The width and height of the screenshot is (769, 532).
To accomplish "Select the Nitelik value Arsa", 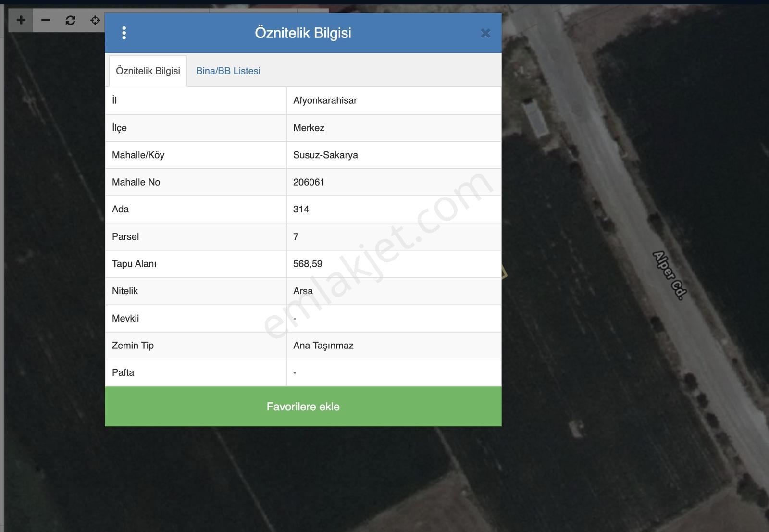I will tap(394, 291).
